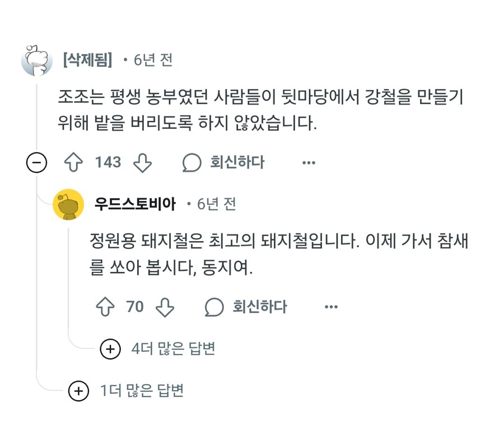
Task: Expand the 1 additional reply
Action: [79, 390]
